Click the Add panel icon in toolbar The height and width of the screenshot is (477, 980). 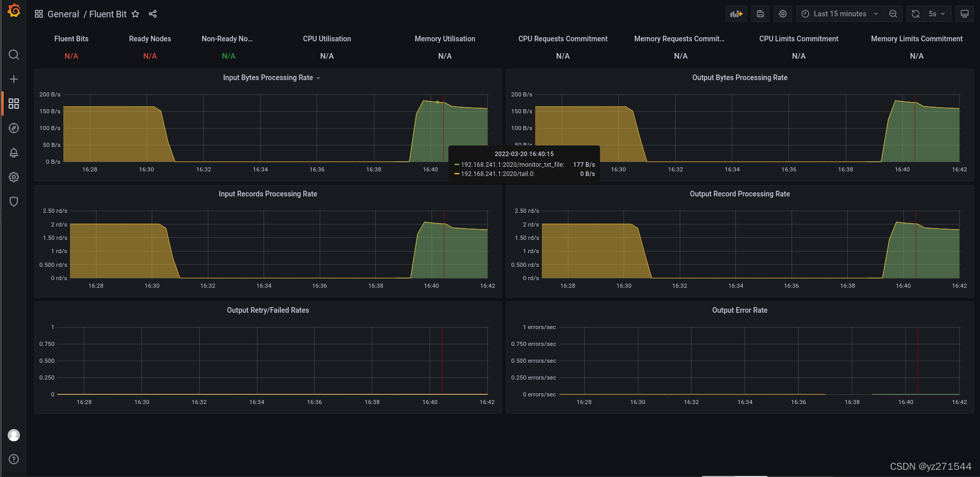pyautogui.click(x=736, y=14)
